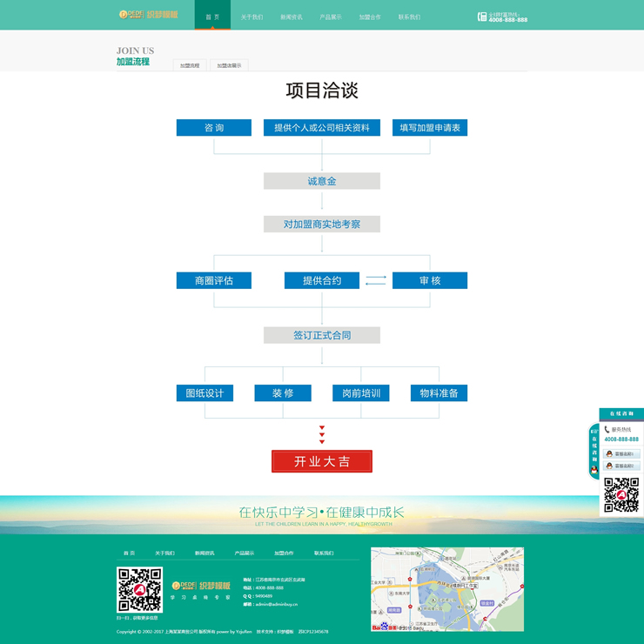Viewport: 644px width, 644px height.
Task: Select the 加盟店展示 sub tab
Action: coord(229,65)
